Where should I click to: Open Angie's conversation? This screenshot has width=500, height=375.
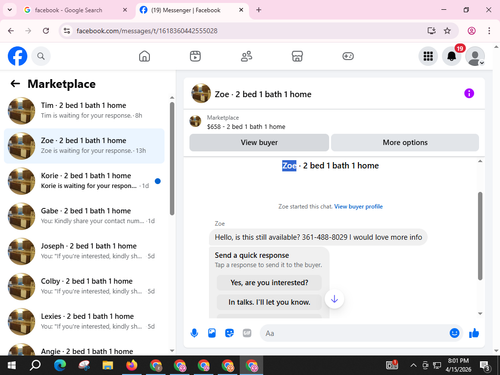pyautogui.click(x=84, y=348)
